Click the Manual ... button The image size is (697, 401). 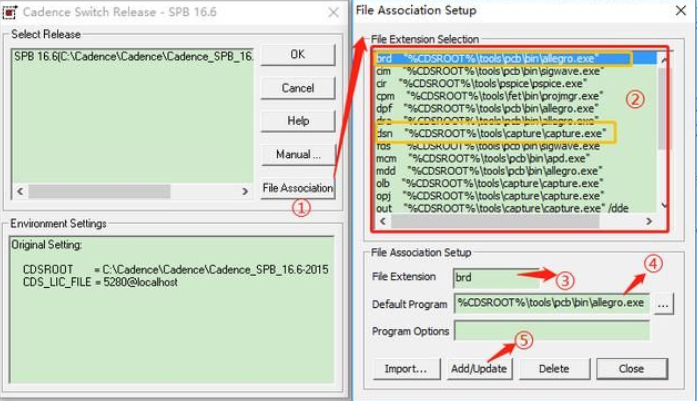[297, 154]
